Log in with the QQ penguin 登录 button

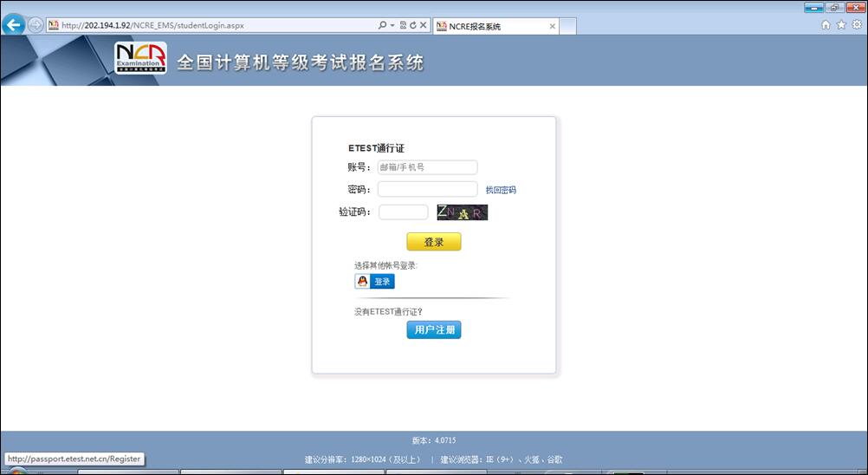pyautogui.click(x=375, y=281)
